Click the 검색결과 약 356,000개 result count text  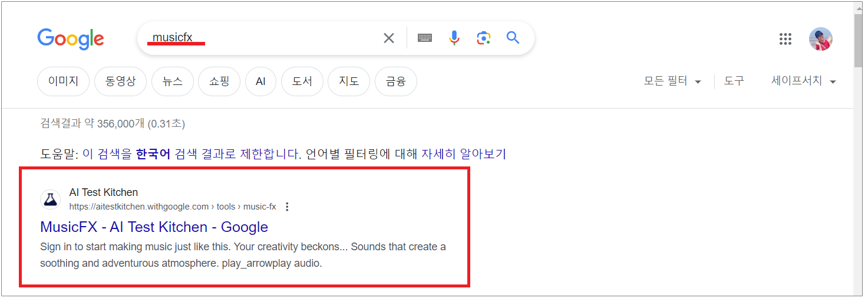113,123
